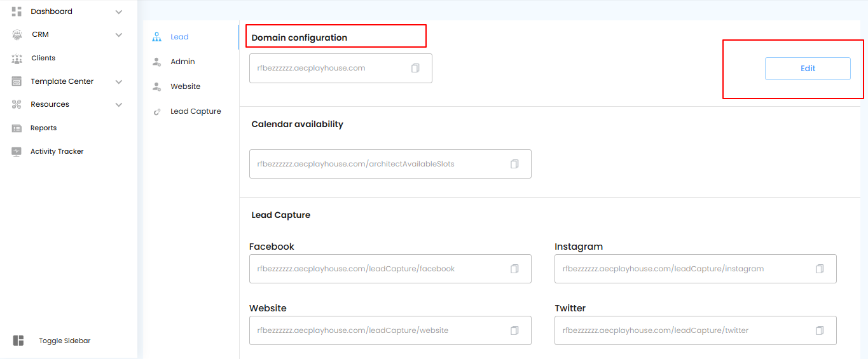This screenshot has height=359, width=868.
Task: Expand the Template Center chevron
Action: coord(119,81)
